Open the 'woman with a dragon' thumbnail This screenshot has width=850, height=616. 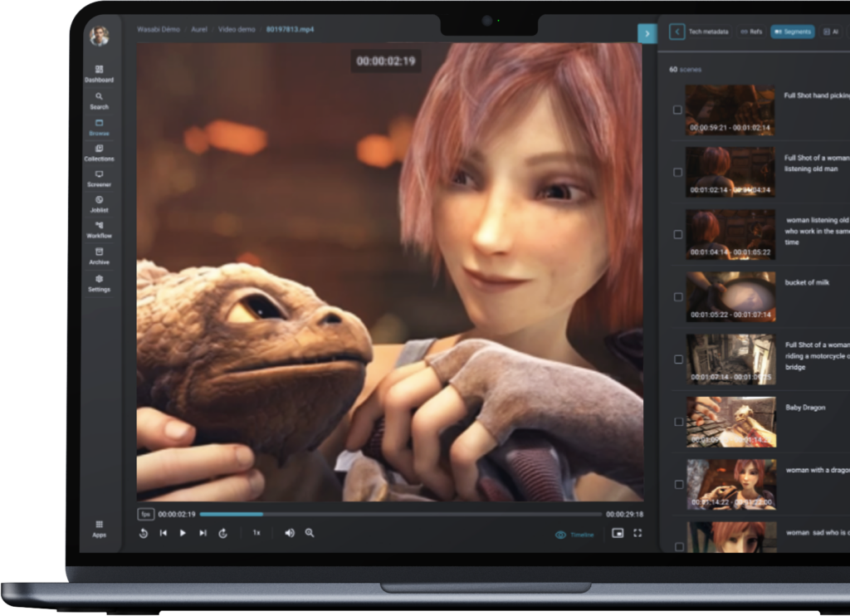click(731, 484)
